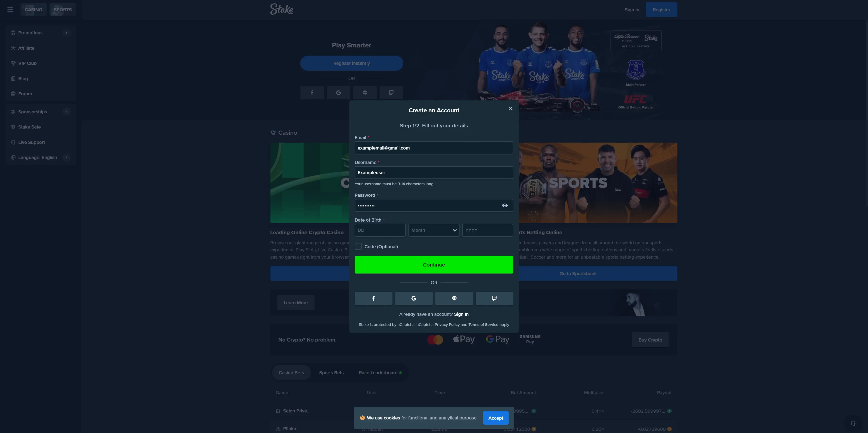Click the Everton Main Partner crest

pos(636,70)
